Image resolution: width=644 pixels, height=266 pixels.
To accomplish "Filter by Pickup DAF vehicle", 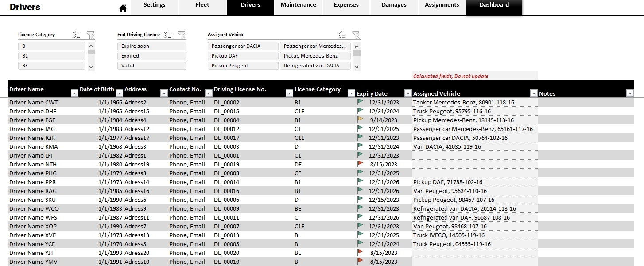I will 243,56.
